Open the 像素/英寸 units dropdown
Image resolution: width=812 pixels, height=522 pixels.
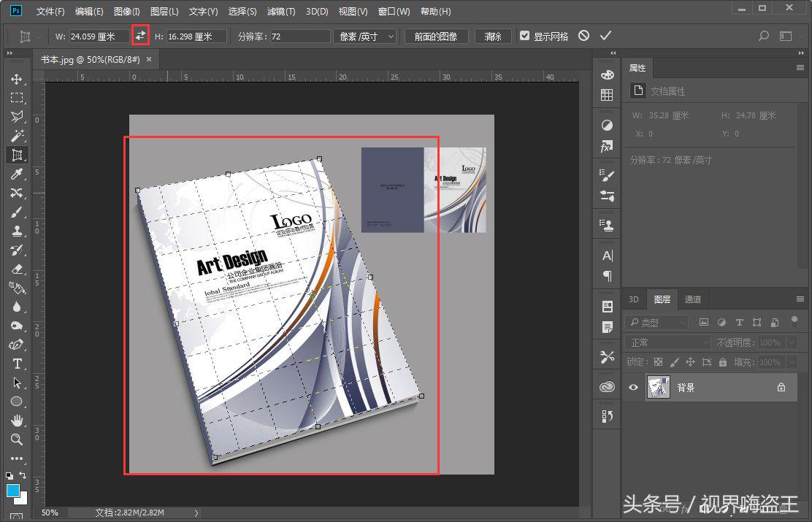tap(365, 36)
